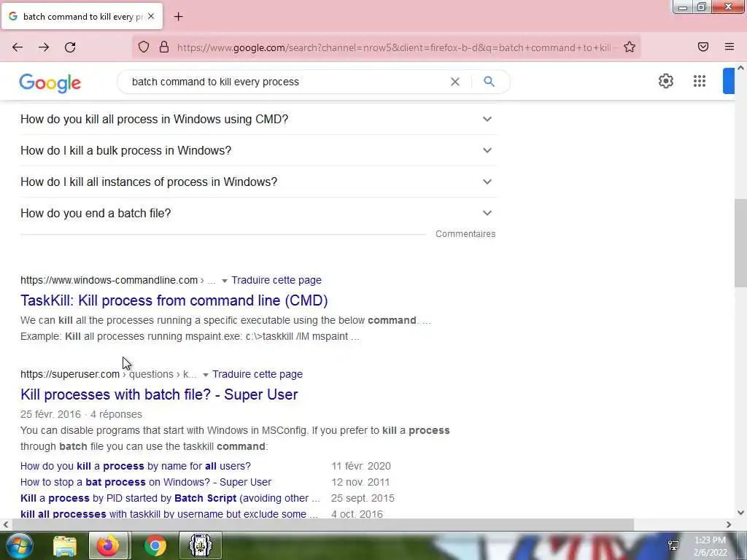The height and width of the screenshot is (560, 747).
Task: Click the Firefox address bar URL
Action: point(395,47)
